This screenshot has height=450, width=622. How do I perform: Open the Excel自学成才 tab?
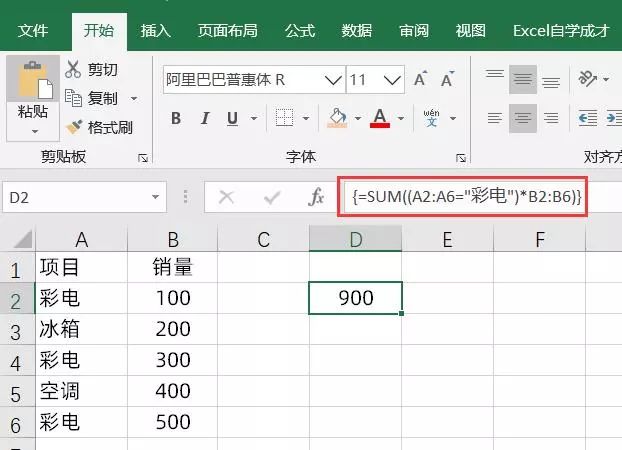(x=561, y=31)
